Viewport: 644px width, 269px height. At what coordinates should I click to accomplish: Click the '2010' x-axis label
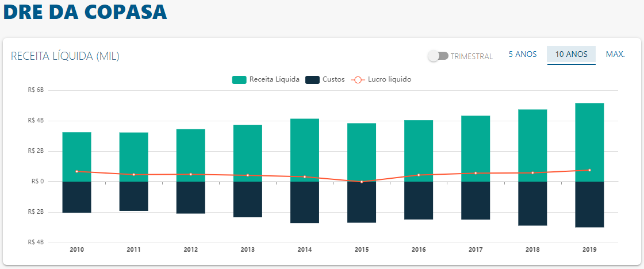pyautogui.click(x=77, y=249)
